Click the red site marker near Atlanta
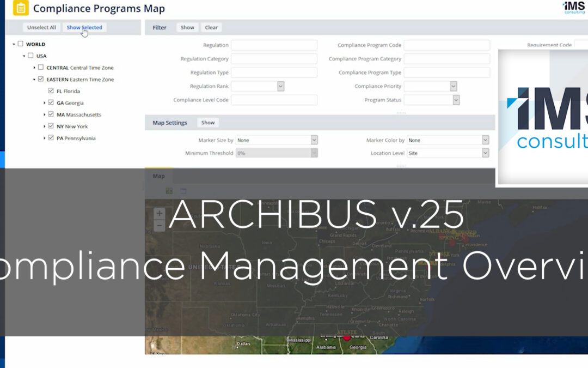Image resolution: width=588 pixels, height=368 pixels. click(347, 338)
